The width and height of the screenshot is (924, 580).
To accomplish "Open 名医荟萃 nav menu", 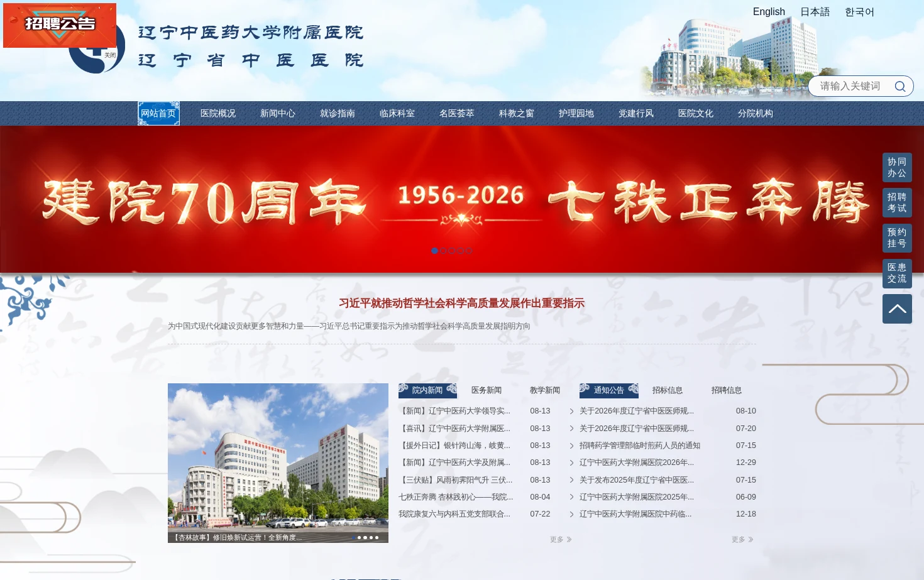I will [x=457, y=114].
